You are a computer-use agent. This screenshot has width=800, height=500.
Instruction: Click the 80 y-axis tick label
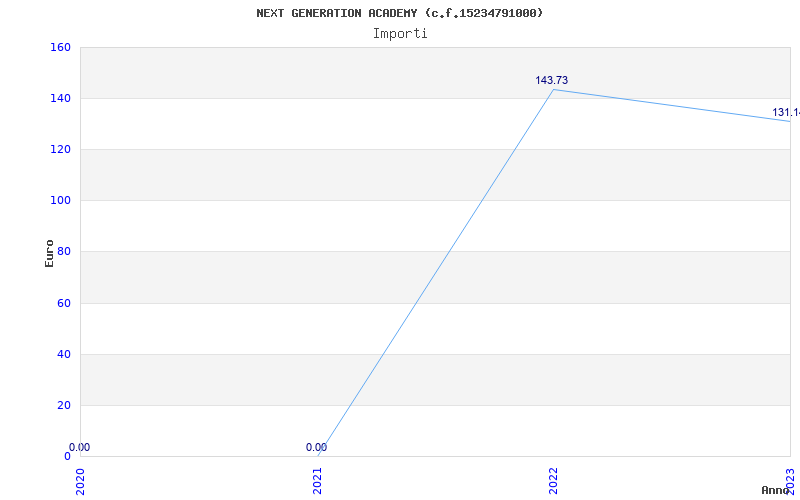point(63,252)
